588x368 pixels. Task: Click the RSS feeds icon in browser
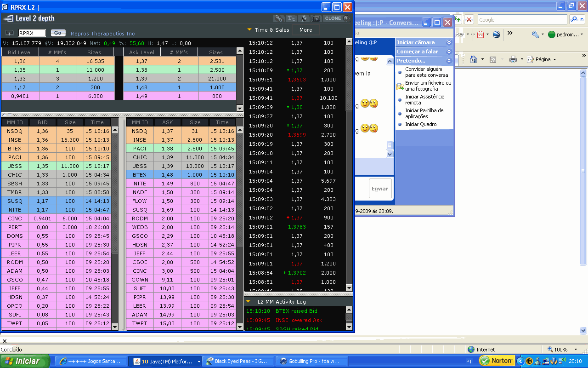(492, 59)
